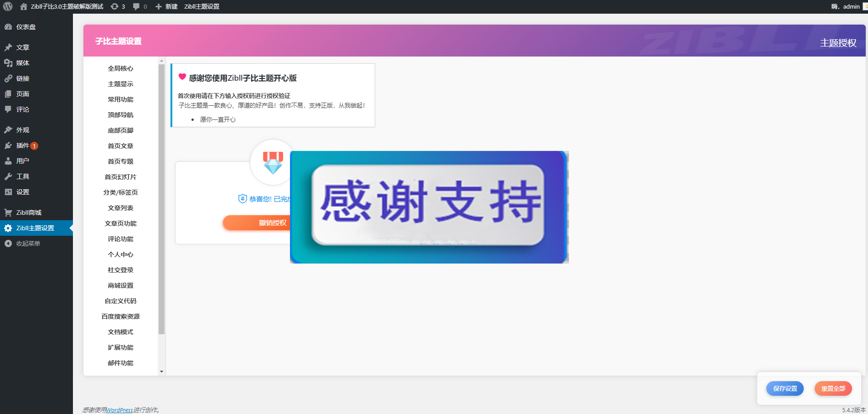868x414 pixels.
Task: Select 商城设置 settings tab
Action: coord(120,285)
